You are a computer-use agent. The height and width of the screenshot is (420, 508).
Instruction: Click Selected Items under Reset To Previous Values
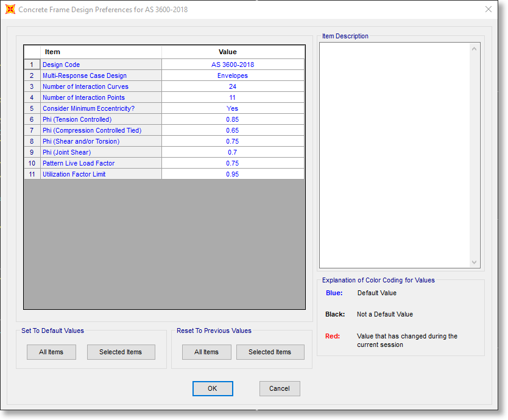coord(270,352)
